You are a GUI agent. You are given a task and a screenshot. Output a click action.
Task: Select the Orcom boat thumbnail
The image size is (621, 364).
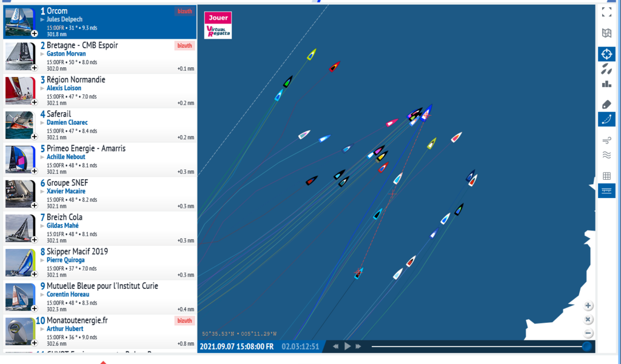click(20, 22)
